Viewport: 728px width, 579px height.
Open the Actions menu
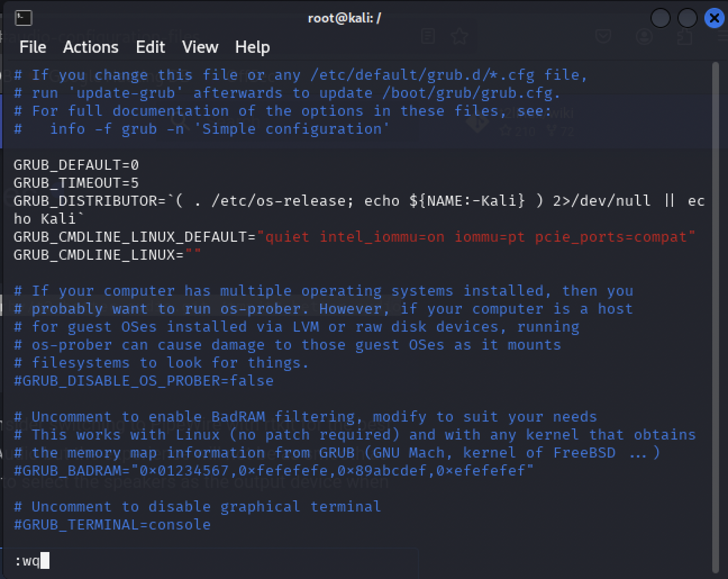90,47
